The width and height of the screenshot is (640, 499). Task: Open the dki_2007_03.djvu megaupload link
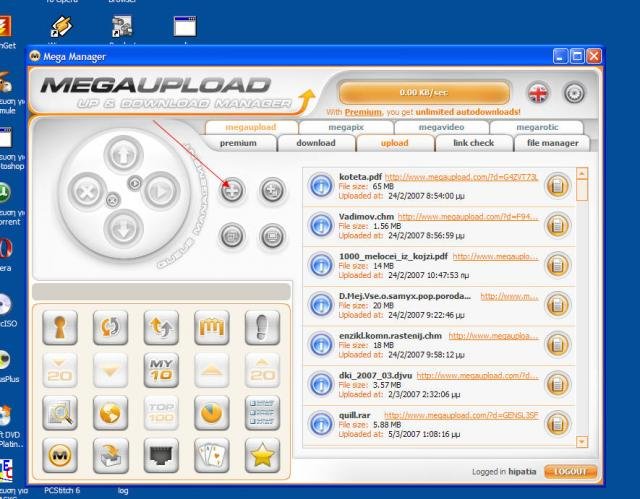[478, 375]
